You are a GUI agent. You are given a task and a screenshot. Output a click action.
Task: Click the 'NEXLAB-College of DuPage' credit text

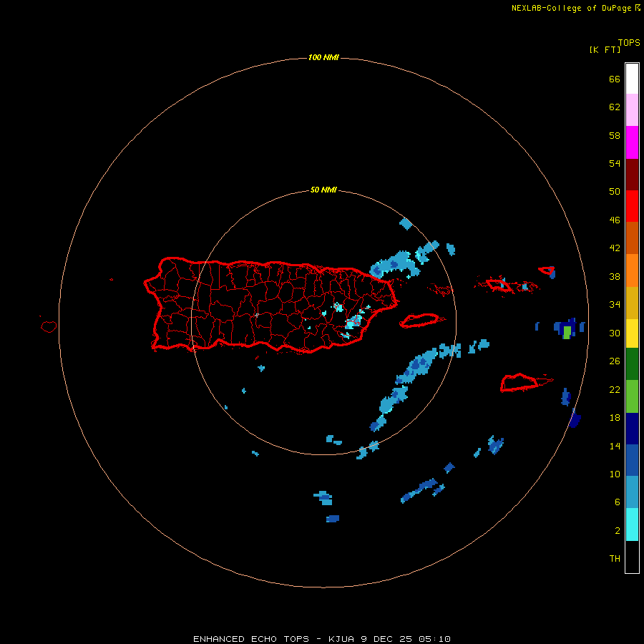[x=571, y=8]
